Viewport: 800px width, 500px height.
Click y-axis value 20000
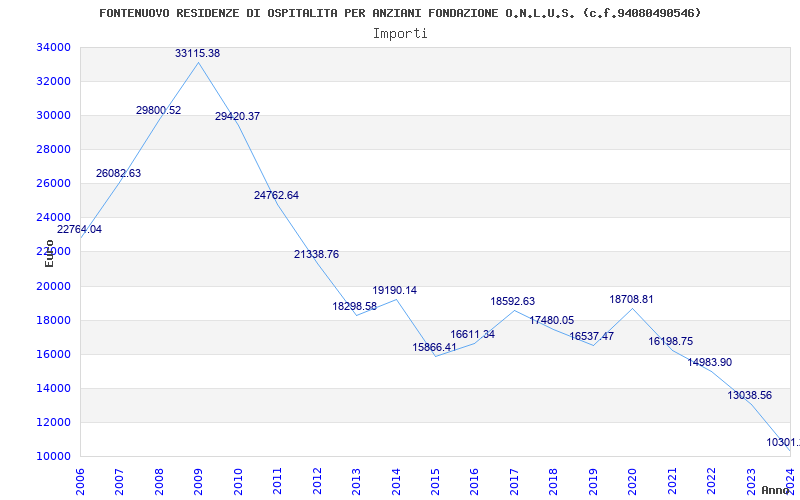[x=54, y=286]
